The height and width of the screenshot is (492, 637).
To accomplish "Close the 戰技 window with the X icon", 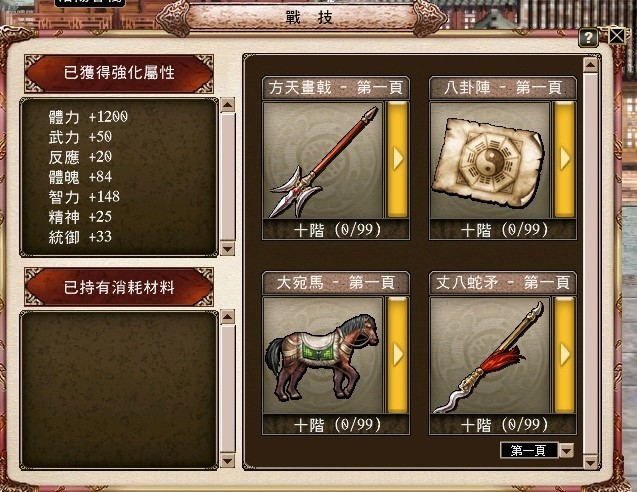I will pos(617,36).
